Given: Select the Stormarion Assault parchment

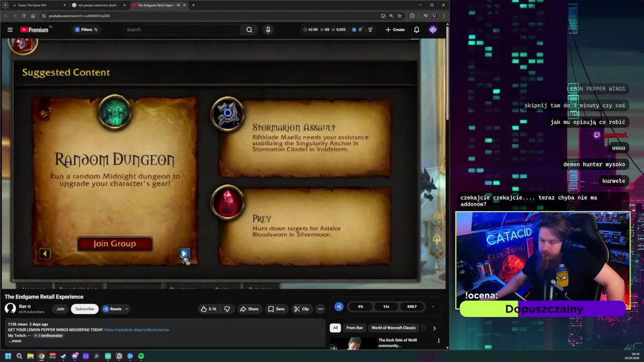Looking at the screenshot, I should [x=305, y=138].
